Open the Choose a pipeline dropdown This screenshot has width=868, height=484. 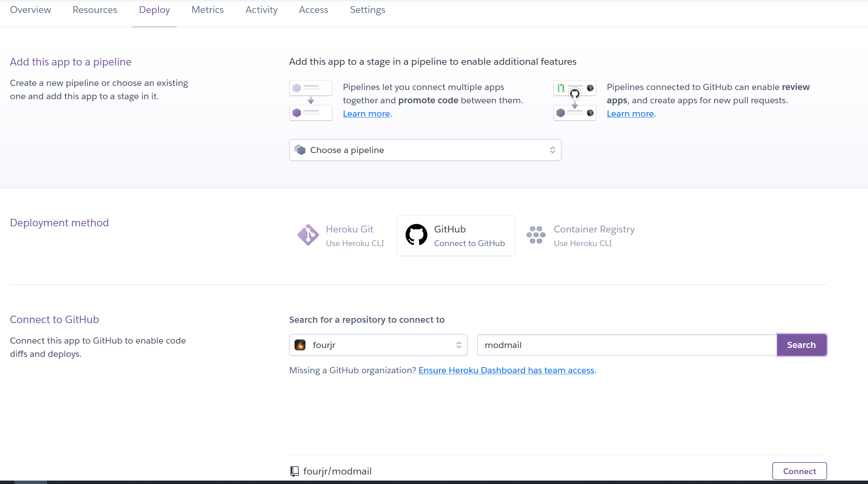coord(425,150)
